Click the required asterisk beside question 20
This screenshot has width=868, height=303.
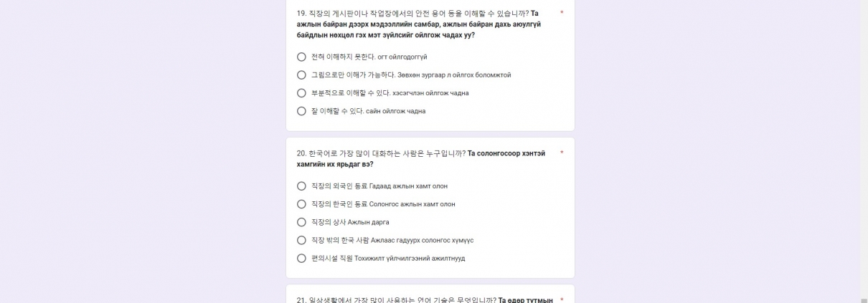[x=562, y=153]
